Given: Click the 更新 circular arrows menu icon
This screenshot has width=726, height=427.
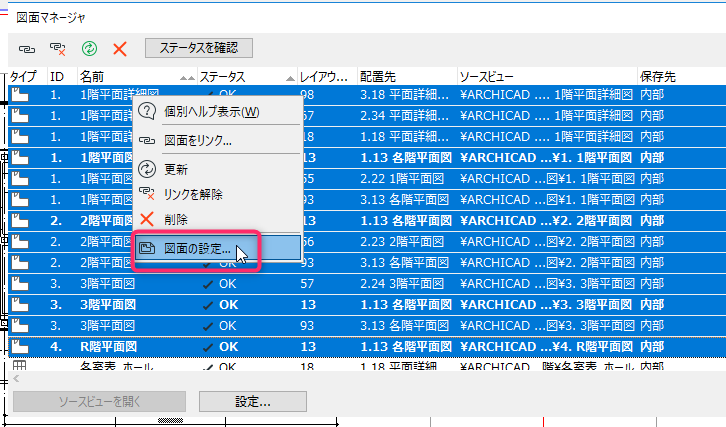Looking at the screenshot, I should tap(147, 169).
